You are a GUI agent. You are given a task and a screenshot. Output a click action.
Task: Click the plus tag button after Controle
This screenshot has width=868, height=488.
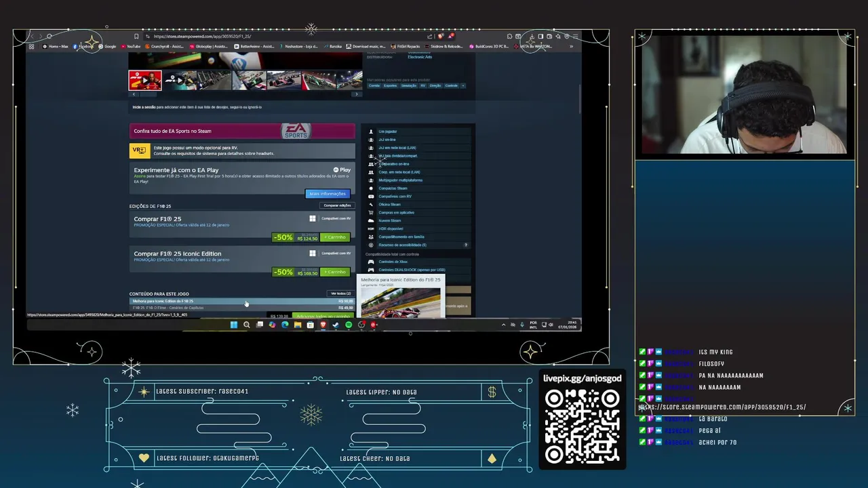463,85
